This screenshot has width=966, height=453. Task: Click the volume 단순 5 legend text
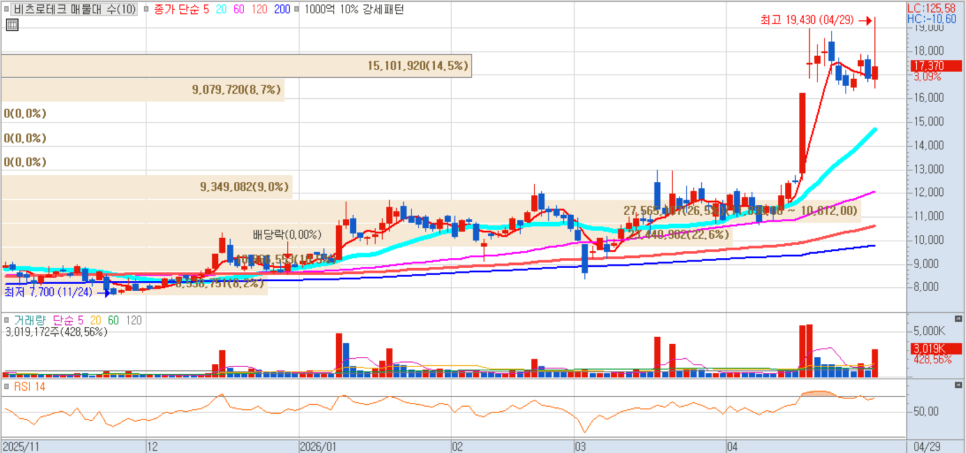tap(69, 320)
